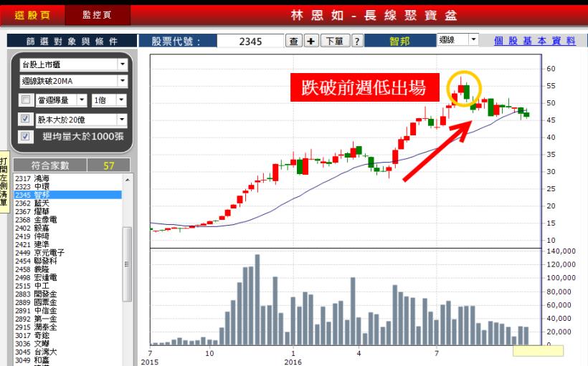Click the stock list scrollbar thumb
This screenshot has height=366, width=588.
(128, 264)
